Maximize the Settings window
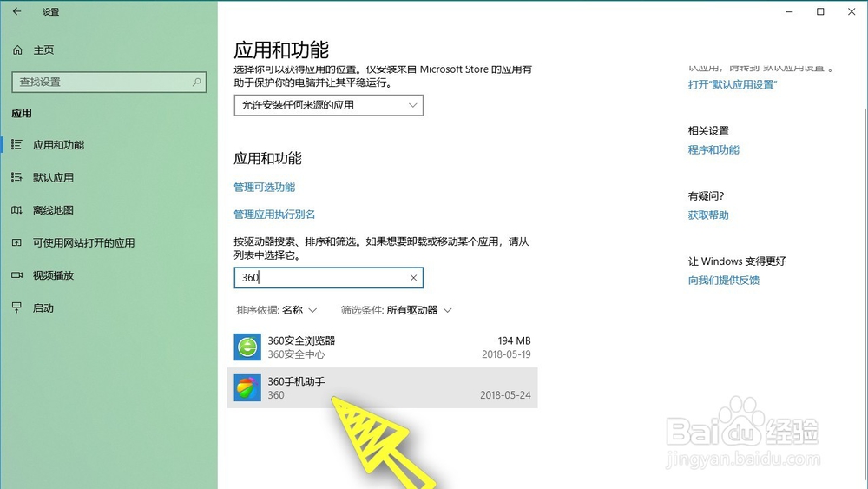This screenshot has height=489, width=868. point(820,11)
